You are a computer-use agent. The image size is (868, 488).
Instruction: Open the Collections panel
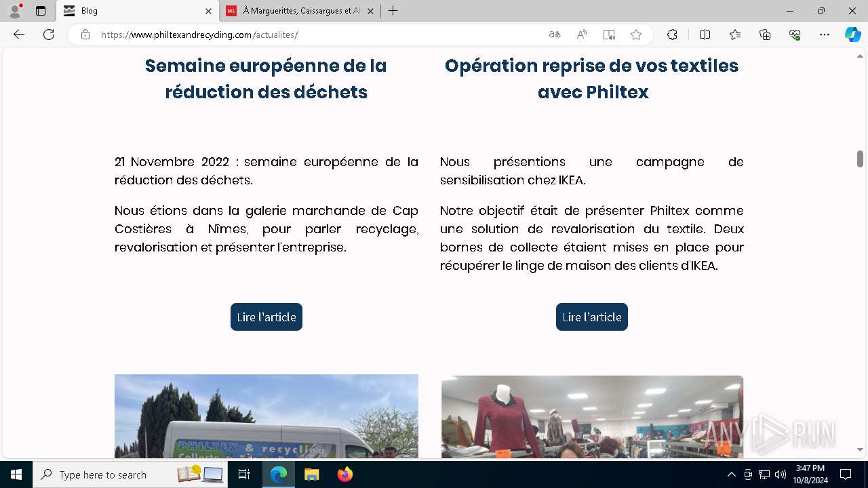765,35
